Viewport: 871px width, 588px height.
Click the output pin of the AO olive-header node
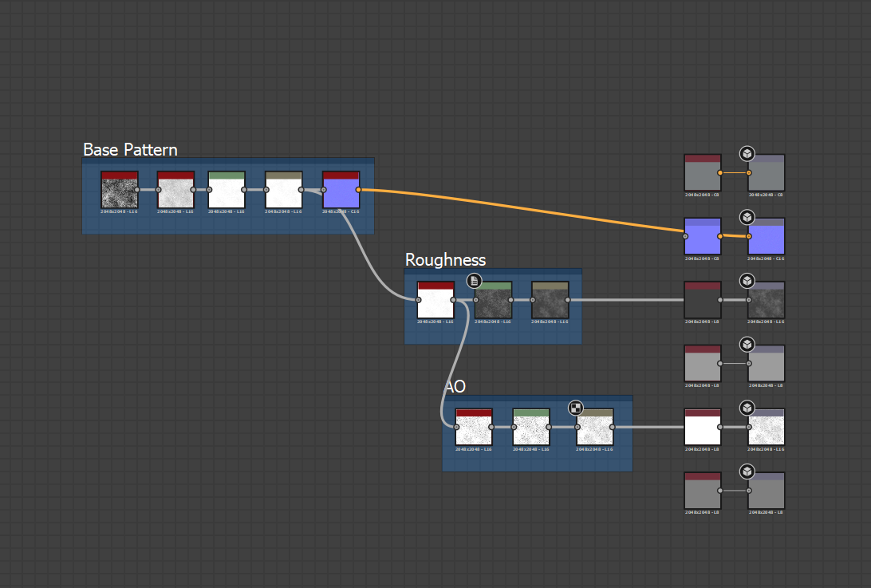[612, 427]
